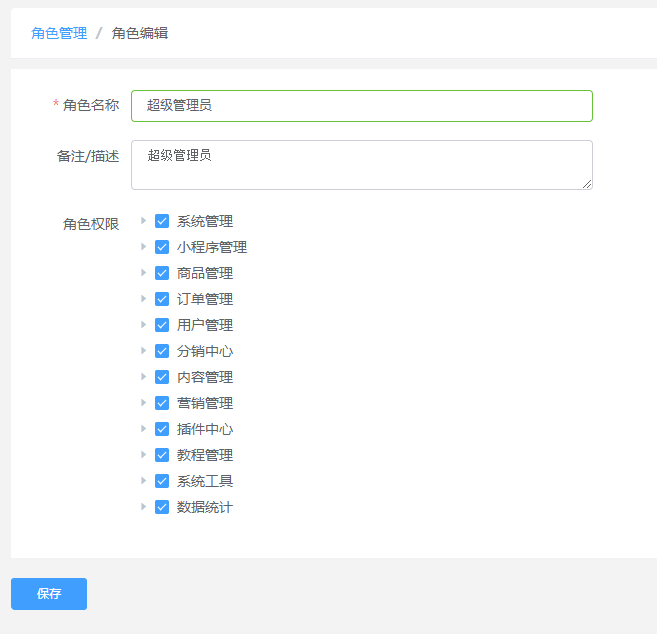This screenshot has width=657, height=634.
Task: Click the 保存 button
Action: [x=49, y=594]
